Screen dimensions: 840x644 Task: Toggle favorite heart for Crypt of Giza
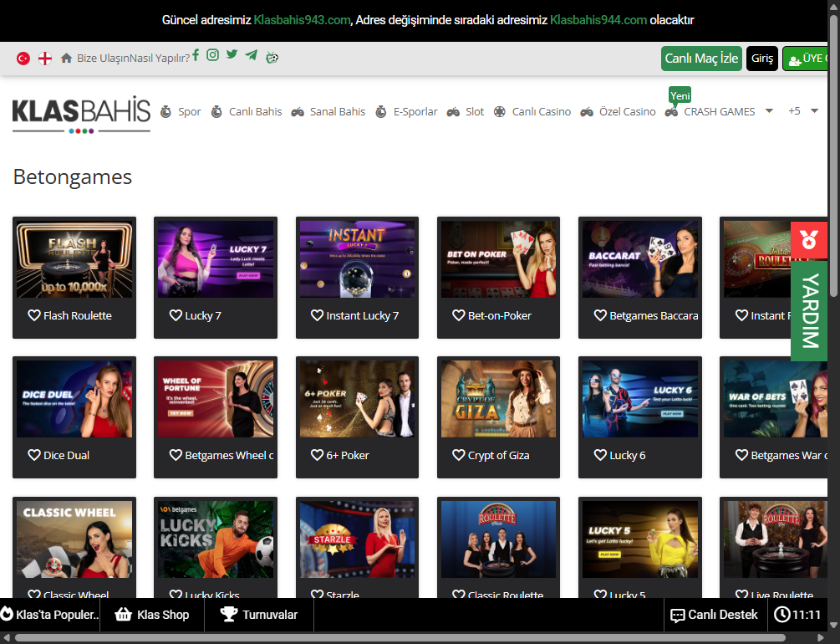click(x=459, y=455)
